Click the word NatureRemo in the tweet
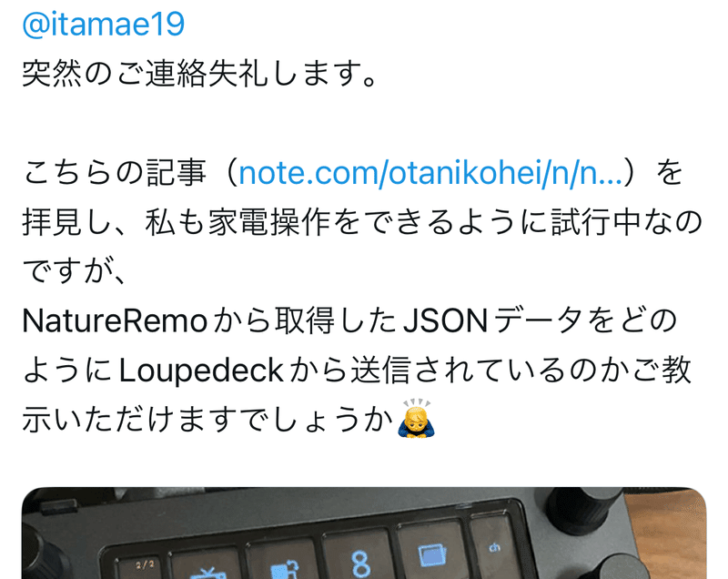The image size is (728, 579). 115,320
